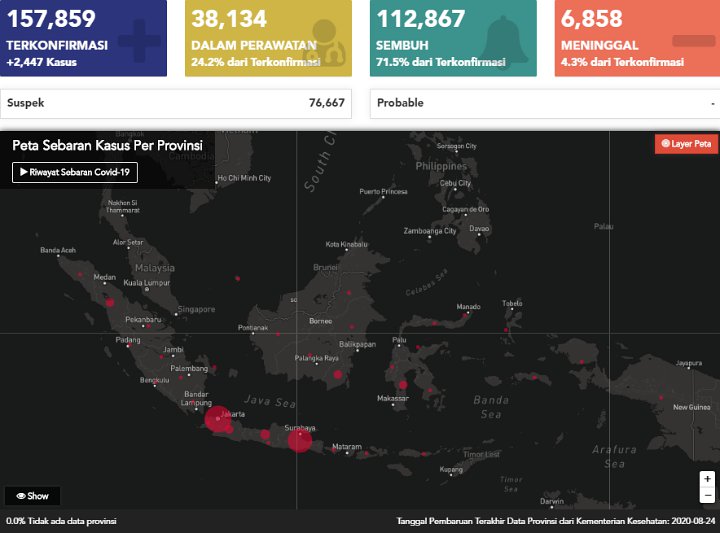Zoom out the map with minus button
This screenshot has width=720, height=533.
(x=707, y=495)
